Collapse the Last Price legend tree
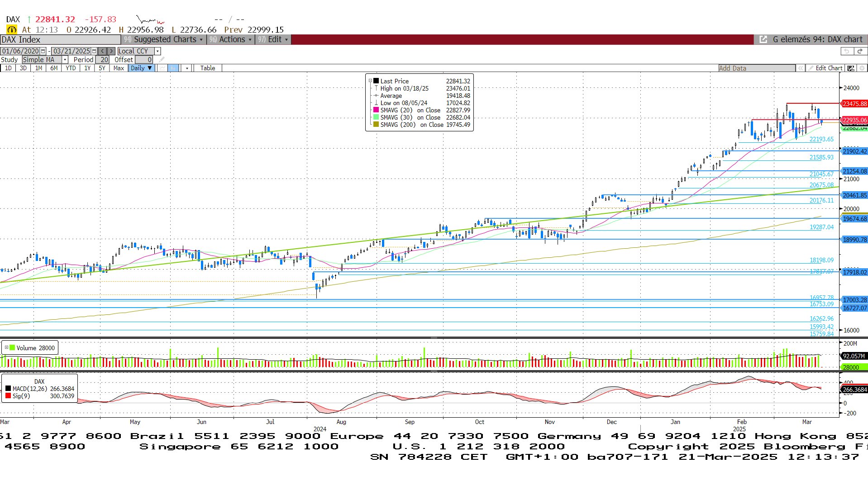The height and width of the screenshot is (482, 868). [x=370, y=81]
